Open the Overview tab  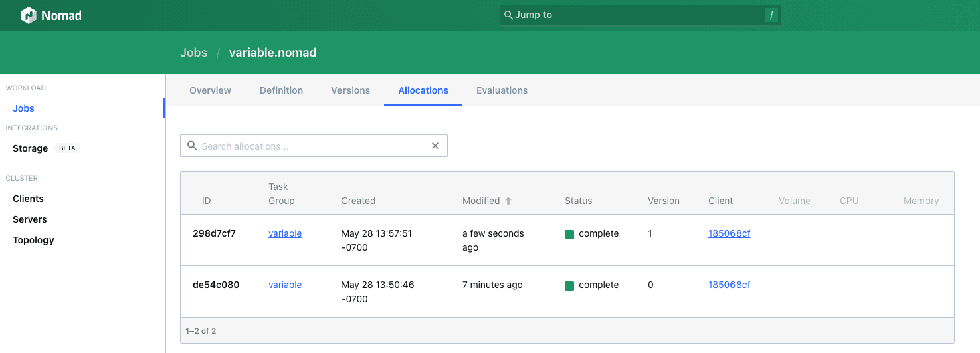coord(210,90)
